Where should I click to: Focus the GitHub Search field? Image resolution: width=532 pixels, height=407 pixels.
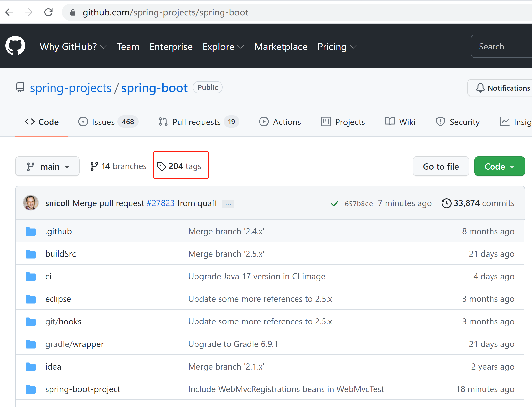[501, 46]
